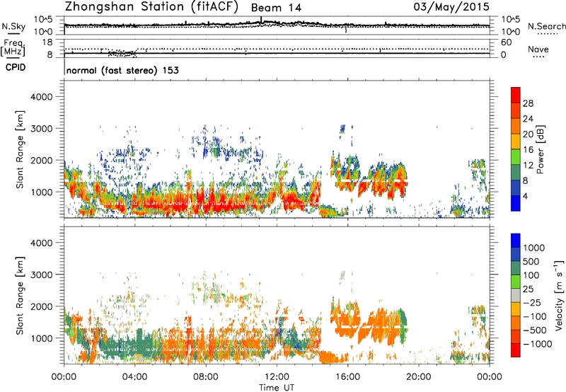The height and width of the screenshot is (392, 566).
Task: Click the 'Power [dB]' colorbar label
Action: pos(540,149)
